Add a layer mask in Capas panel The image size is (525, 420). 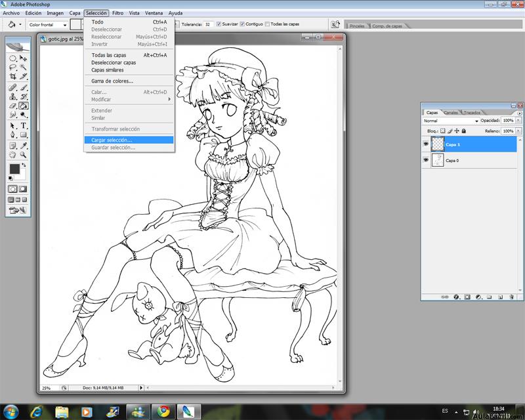point(467,297)
